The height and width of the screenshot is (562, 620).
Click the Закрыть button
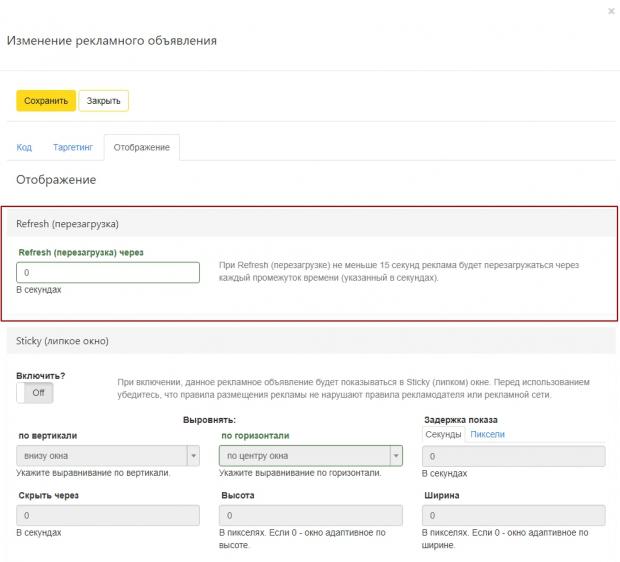tap(104, 101)
